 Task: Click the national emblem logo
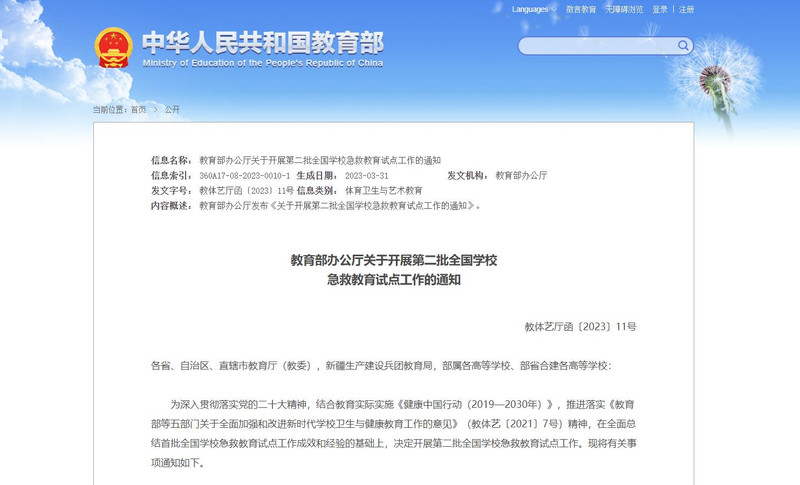(113, 47)
